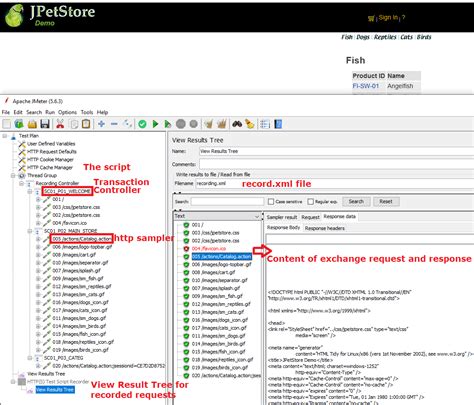Screen dimensions: 474x405
Task: Collapse the Thread Group tree node
Action: coord(13,175)
